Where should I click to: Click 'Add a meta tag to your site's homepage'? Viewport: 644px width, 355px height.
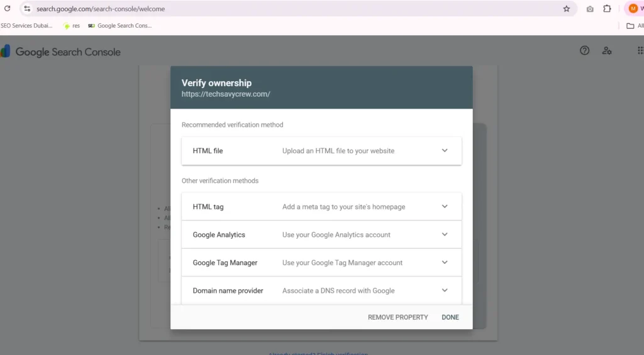pos(344,207)
